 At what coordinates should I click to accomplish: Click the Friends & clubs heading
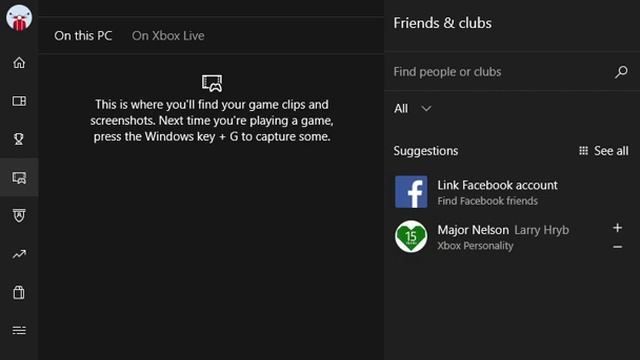click(442, 23)
